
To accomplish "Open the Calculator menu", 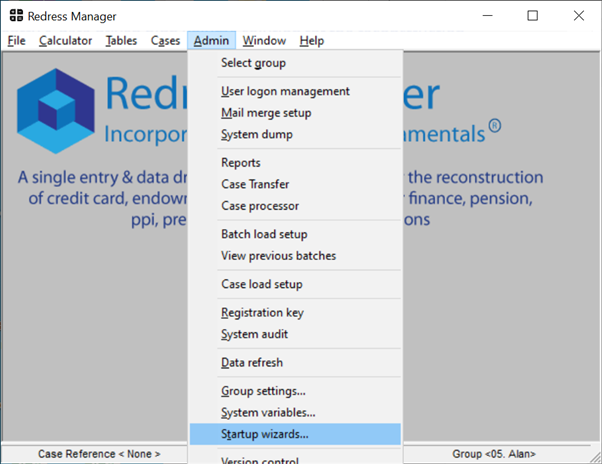I will [x=65, y=41].
